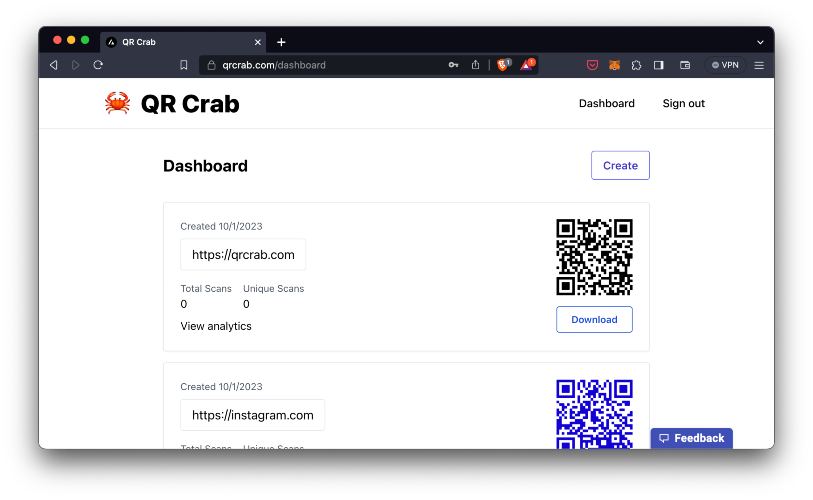Open Brave Rewards triangle icon

(527, 65)
